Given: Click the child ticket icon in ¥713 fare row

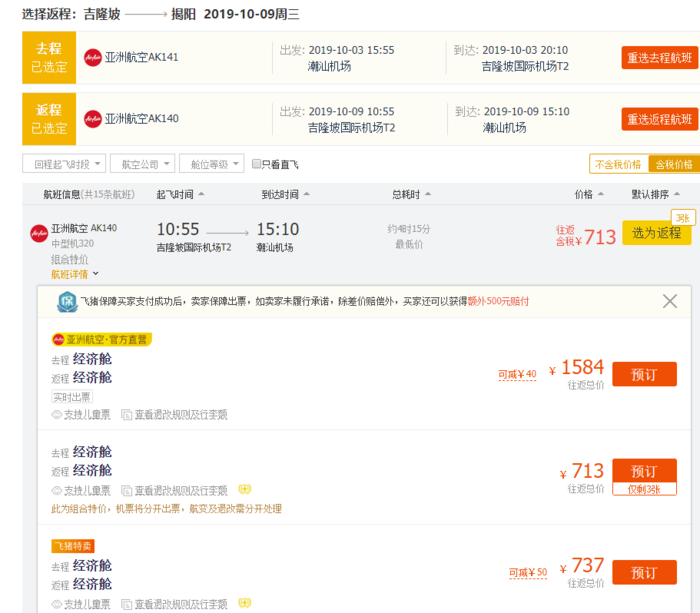Looking at the screenshot, I should point(57,491).
